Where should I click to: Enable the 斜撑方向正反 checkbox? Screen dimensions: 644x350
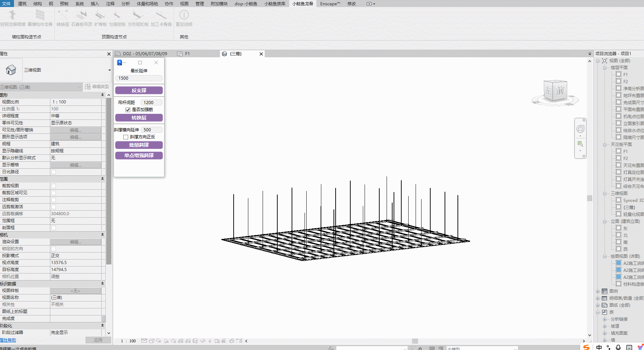pos(126,137)
